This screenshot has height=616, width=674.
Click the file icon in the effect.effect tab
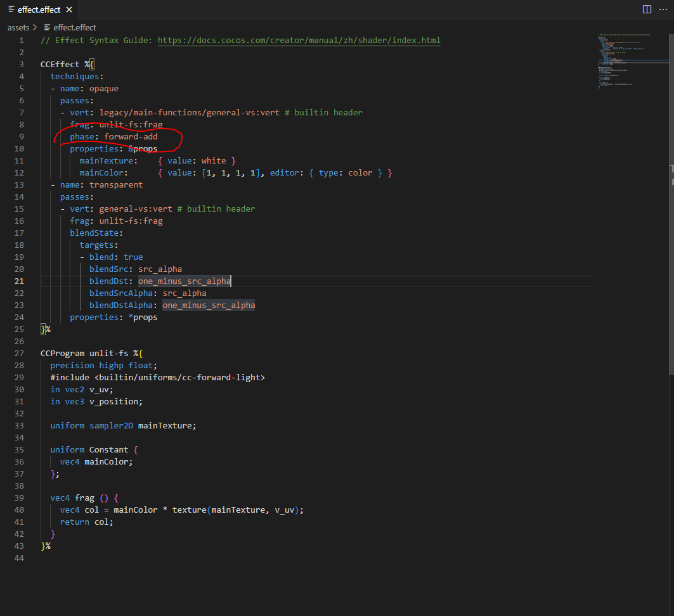(x=11, y=10)
